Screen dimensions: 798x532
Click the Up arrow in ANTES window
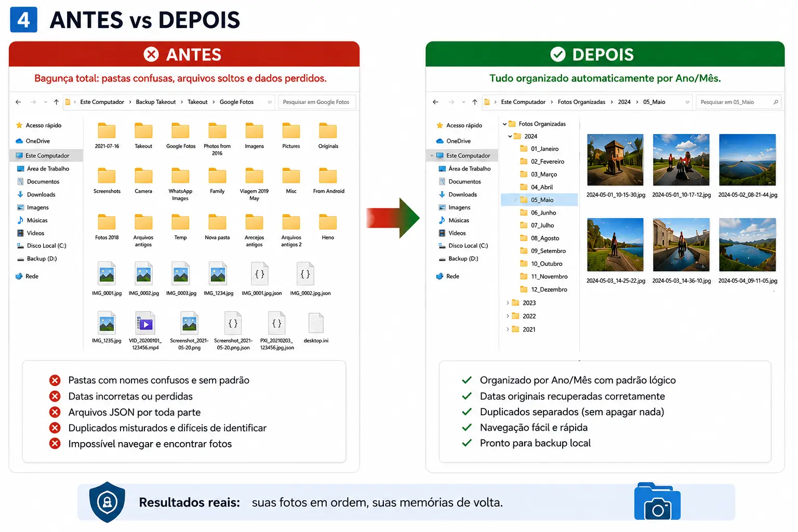coord(56,102)
